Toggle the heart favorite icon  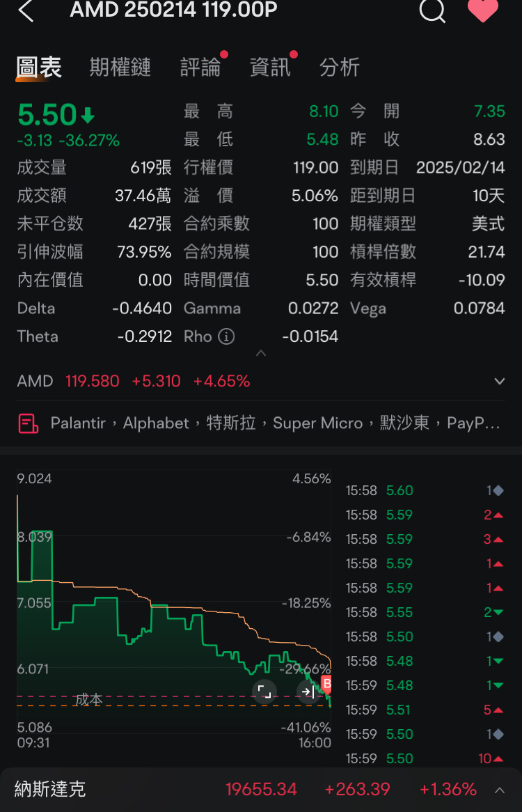tap(483, 10)
